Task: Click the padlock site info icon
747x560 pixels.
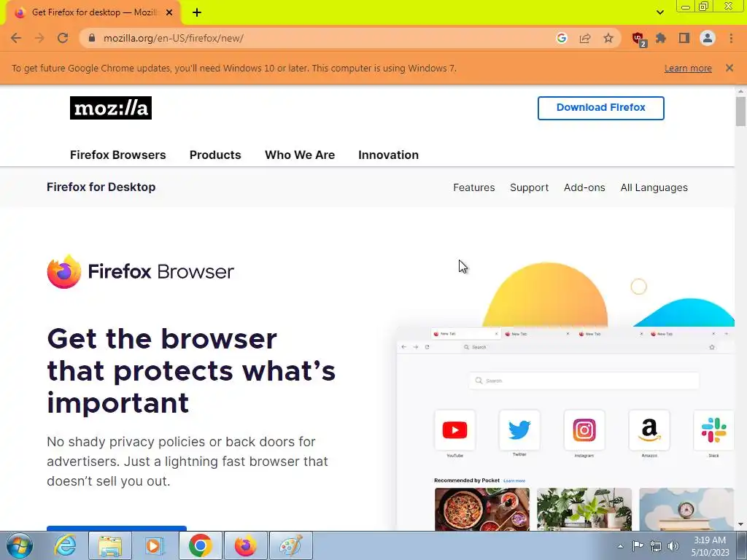Action: tap(93, 38)
